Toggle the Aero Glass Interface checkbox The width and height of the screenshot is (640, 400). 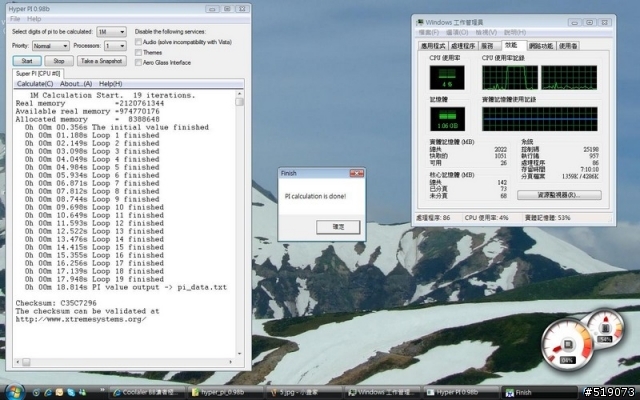pos(138,62)
